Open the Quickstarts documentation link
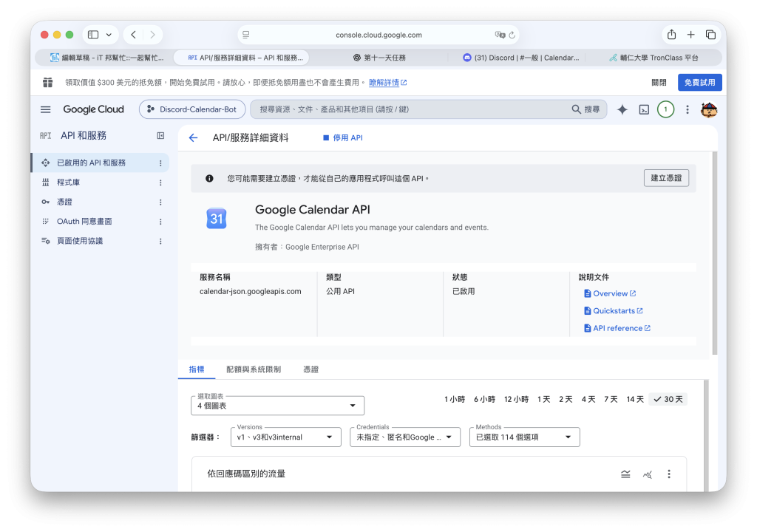Viewport: 757px width, 532px height. click(614, 311)
